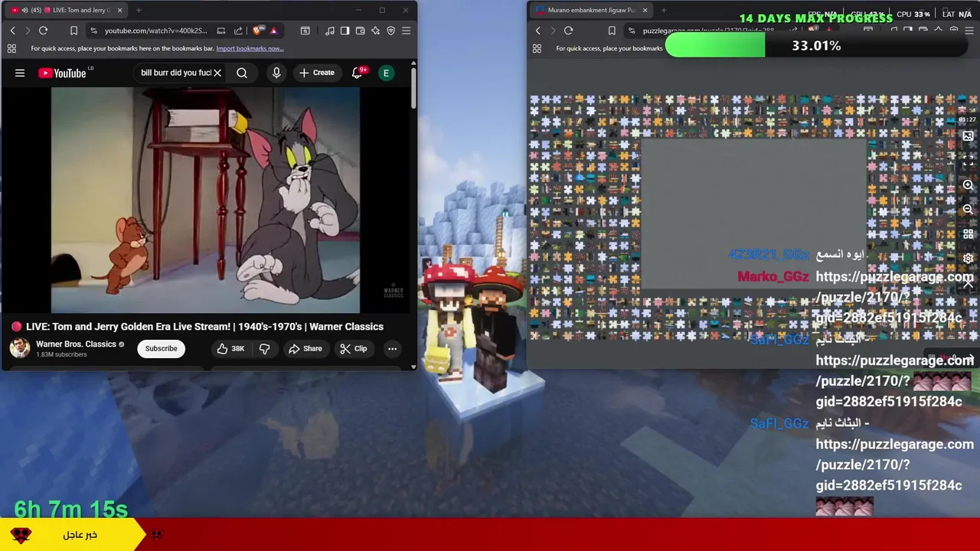Close the LIVE: Tom and Jerry tab
Image resolution: width=980 pixels, height=551 pixels.
point(119,10)
